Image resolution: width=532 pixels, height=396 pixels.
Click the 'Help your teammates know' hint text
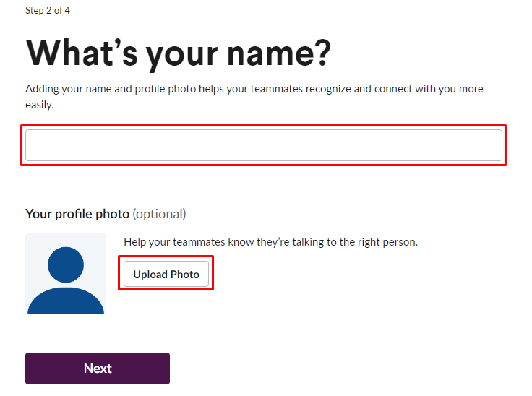point(270,242)
